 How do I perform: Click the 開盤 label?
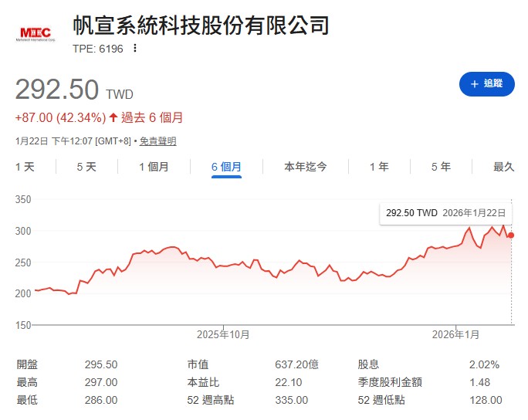pos(27,364)
